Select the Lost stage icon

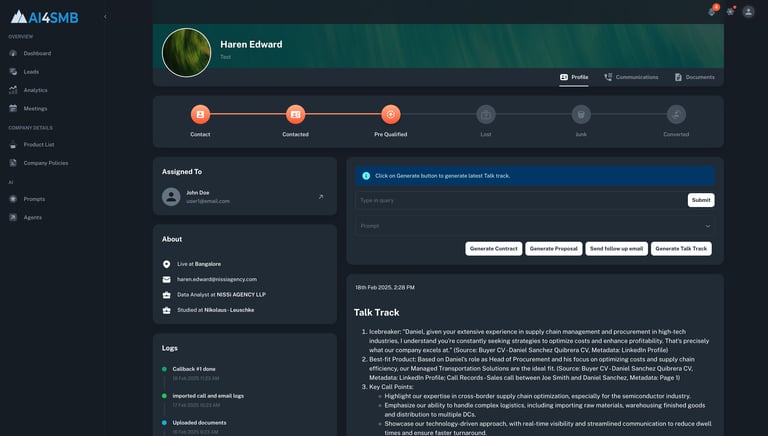(486, 114)
